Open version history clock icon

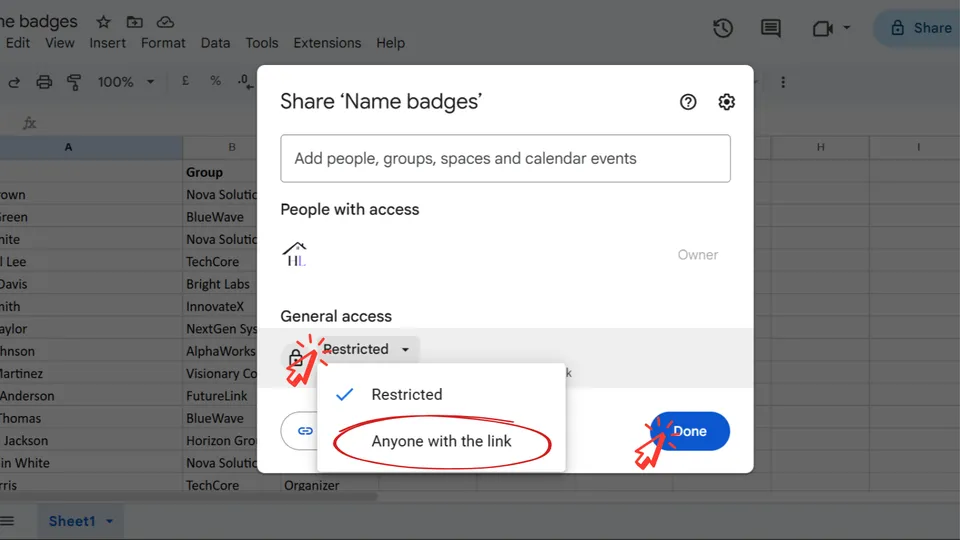(x=723, y=28)
